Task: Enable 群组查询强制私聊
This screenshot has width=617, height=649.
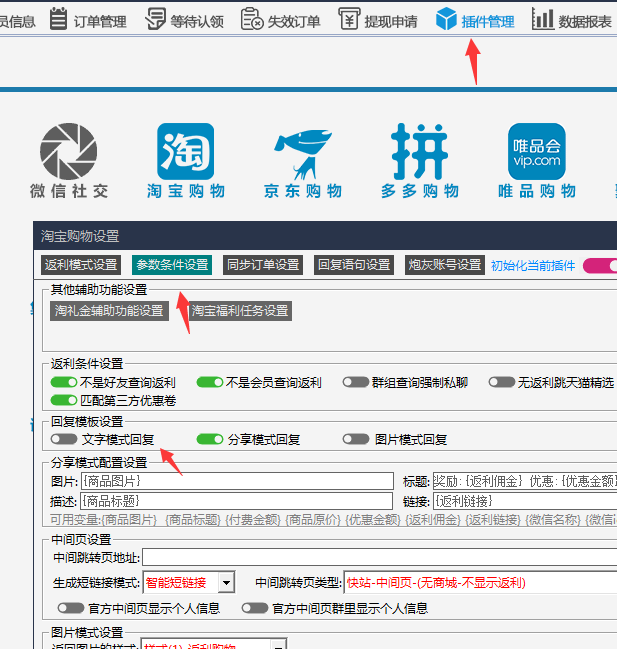Action: pyautogui.click(x=355, y=382)
